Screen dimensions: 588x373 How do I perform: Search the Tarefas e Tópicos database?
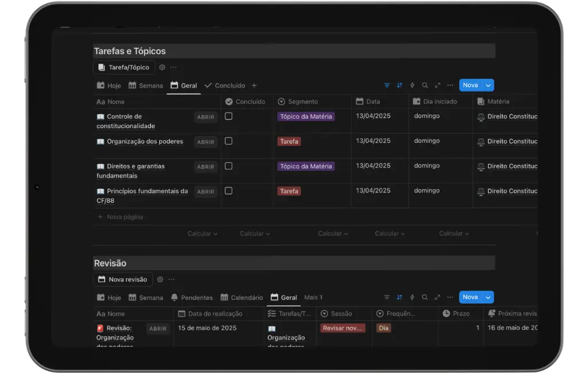pyautogui.click(x=425, y=85)
